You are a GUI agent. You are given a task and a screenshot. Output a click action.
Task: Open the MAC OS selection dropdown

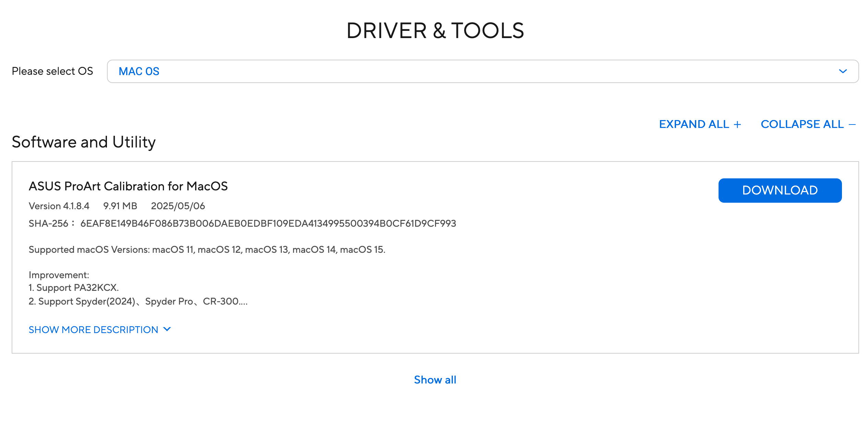[x=483, y=71]
